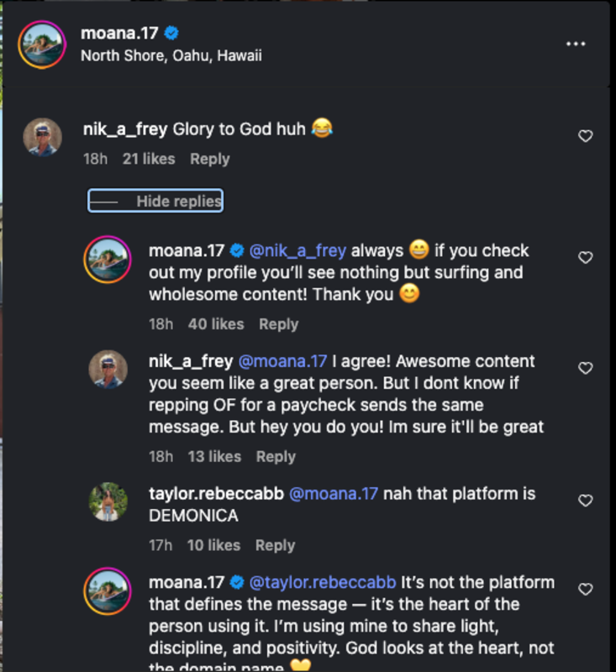The width and height of the screenshot is (616, 672).
Task: Click the @taylor.rebeccabb mention link
Action: [x=323, y=582]
